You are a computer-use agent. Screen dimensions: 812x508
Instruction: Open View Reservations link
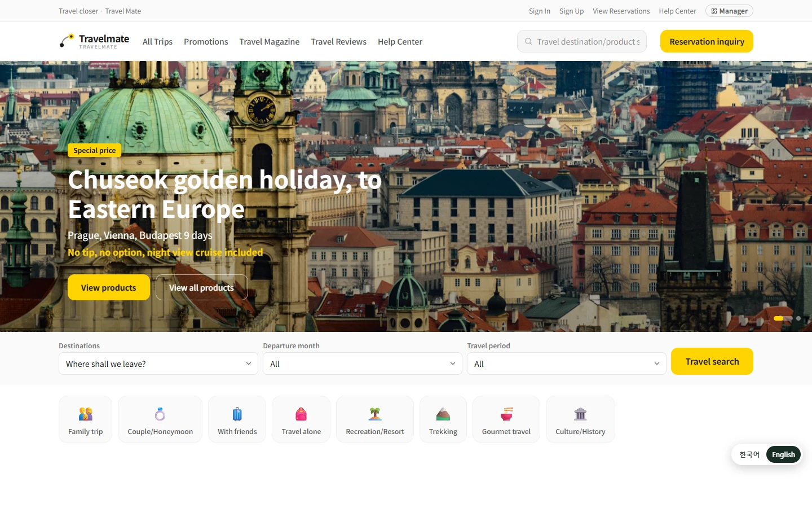621,11
